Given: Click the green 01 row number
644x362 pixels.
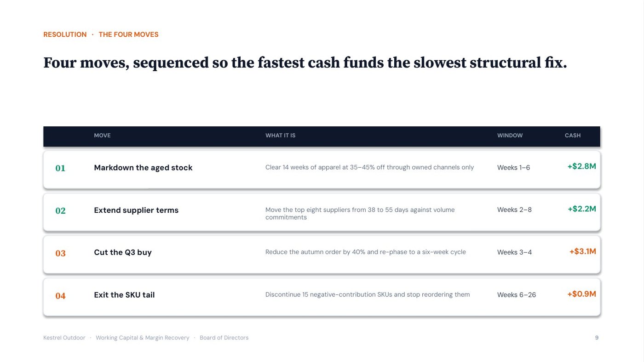Looking at the screenshot, I should (60, 169).
